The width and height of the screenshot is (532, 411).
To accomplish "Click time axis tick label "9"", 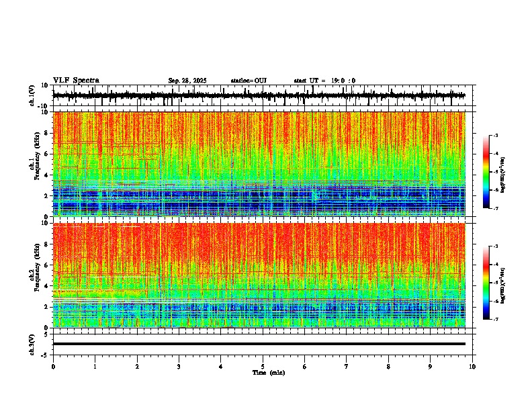I will (x=430, y=367).
